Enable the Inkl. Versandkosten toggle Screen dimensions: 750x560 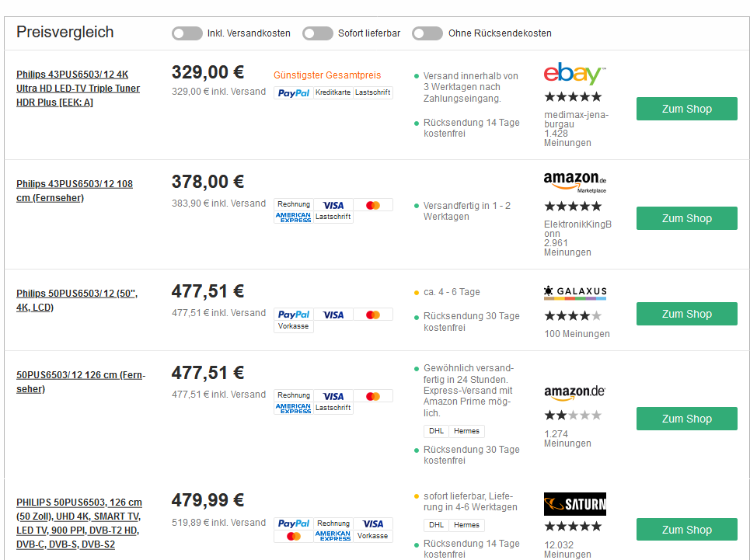pyautogui.click(x=187, y=33)
